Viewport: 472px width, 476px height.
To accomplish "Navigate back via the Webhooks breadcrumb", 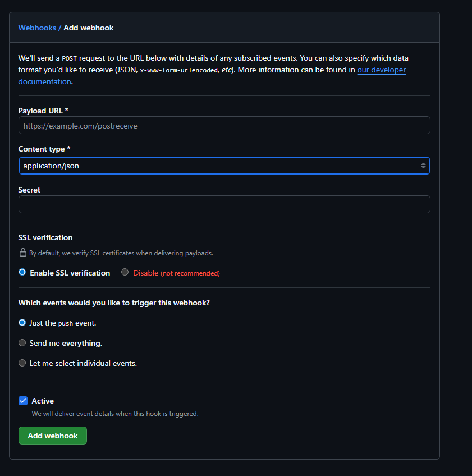I will click(x=37, y=27).
